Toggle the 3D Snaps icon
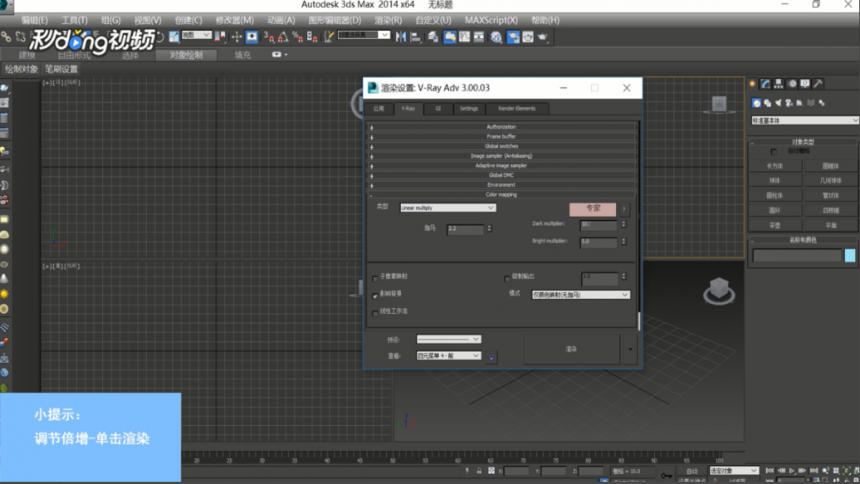Image resolution: width=860 pixels, height=484 pixels. (269, 37)
